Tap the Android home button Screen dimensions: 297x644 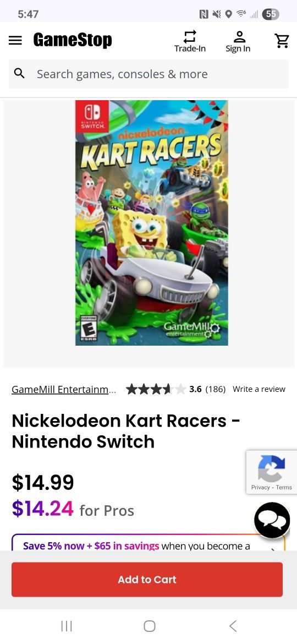tap(149, 626)
